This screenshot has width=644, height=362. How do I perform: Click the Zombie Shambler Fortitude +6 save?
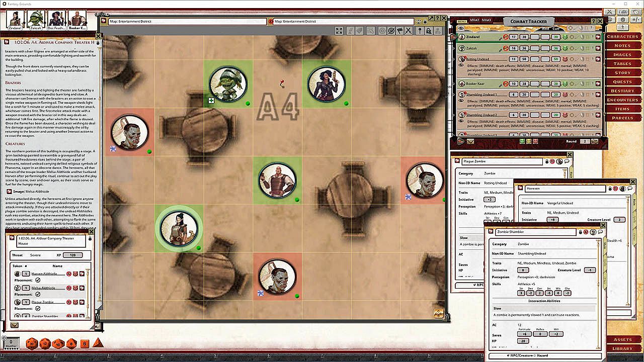(524, 334)
